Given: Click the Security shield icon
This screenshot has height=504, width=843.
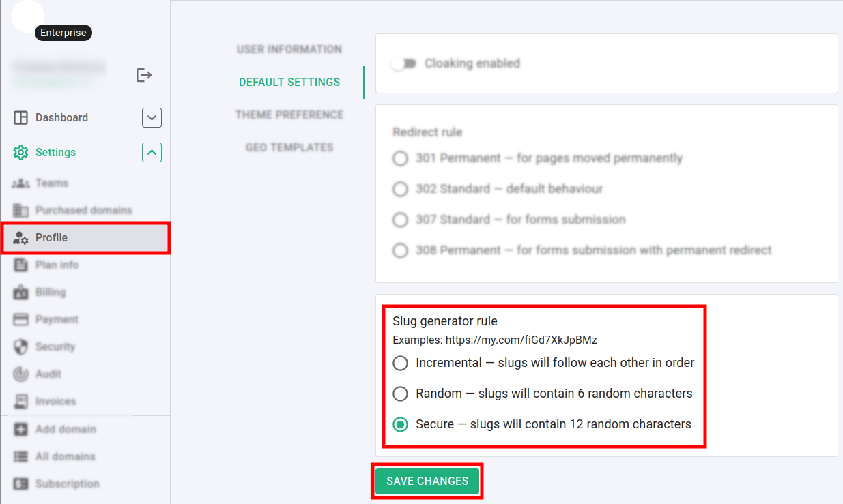Looking at the screenshot, I should coord(20,347).
